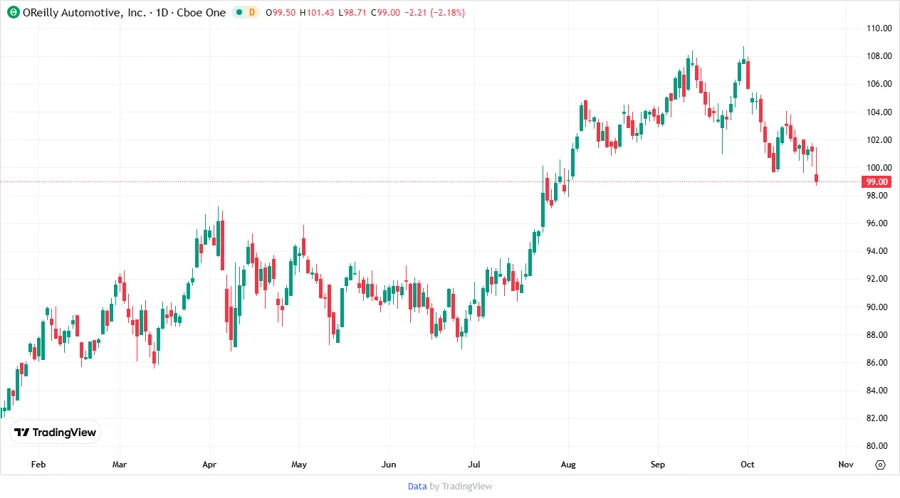Click the Feb label on time axis
Image resolution: width=900 pixels, height=498 pixels.
point(38,464)
